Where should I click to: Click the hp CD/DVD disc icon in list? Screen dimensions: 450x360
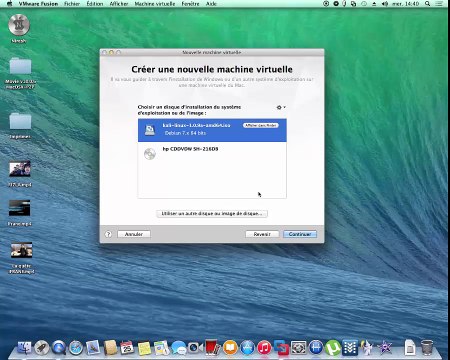coord(150,154)
